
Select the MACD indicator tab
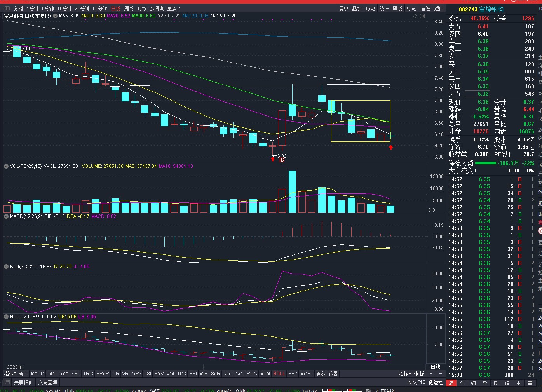point(38,374)
